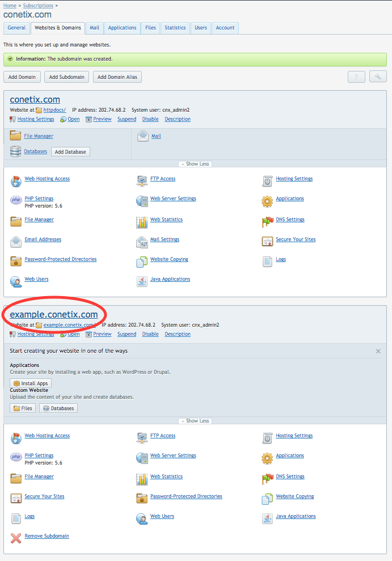This screenshot has width=392, height=561.
Task: Click the Files button under Custom Website
Action: (23, 408)
